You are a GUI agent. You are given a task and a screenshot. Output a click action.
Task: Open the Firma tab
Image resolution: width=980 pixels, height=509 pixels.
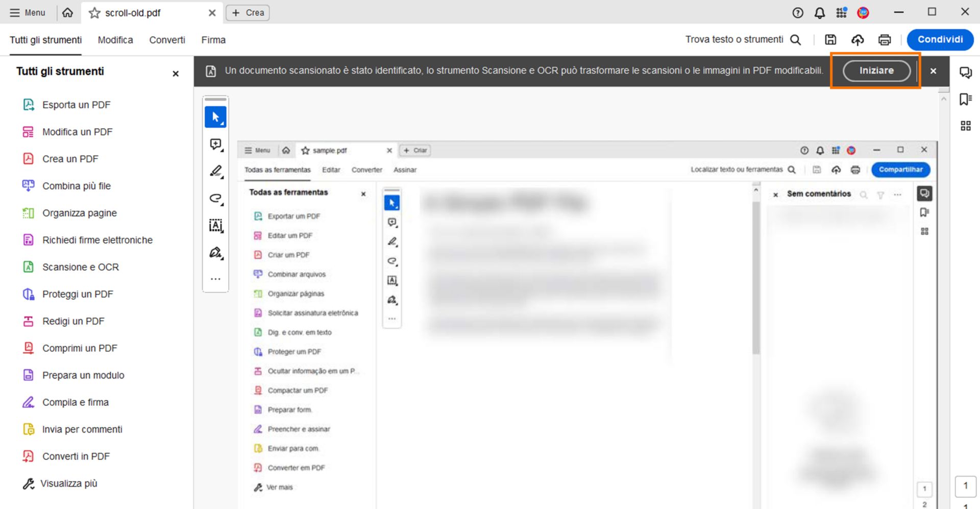point(213,40)
